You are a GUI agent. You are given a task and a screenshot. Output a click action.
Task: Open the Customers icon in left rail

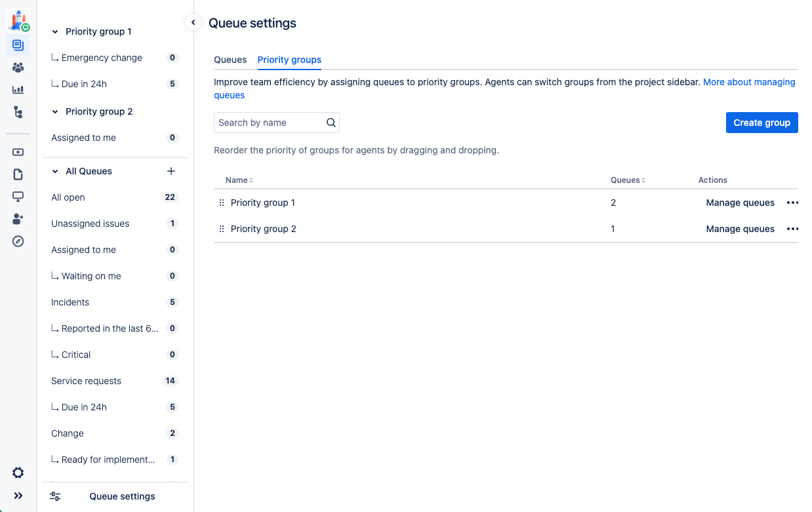(x=18, y=68)
